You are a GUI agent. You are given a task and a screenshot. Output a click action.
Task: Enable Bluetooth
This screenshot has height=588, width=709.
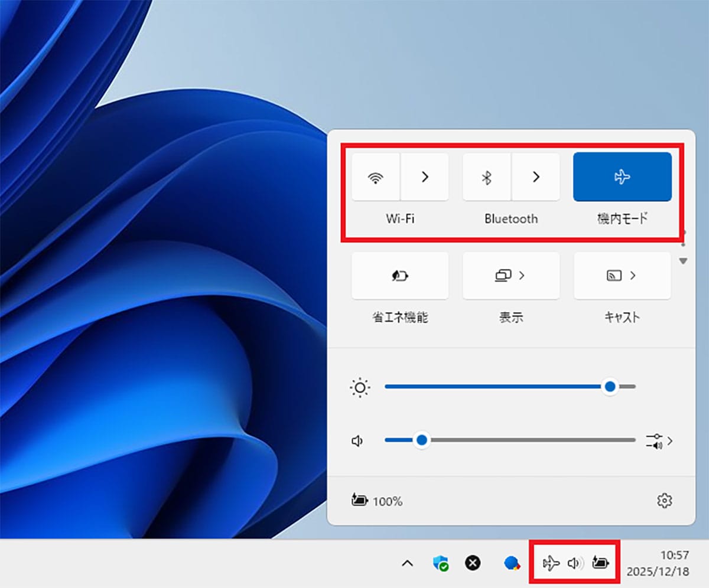[486, 177]
